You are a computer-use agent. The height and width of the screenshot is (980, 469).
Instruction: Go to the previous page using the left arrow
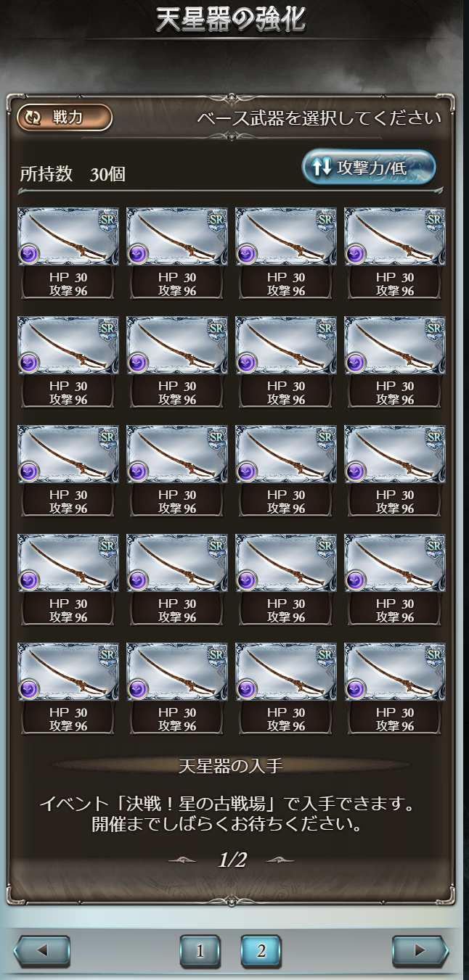(x=41, y=951)
